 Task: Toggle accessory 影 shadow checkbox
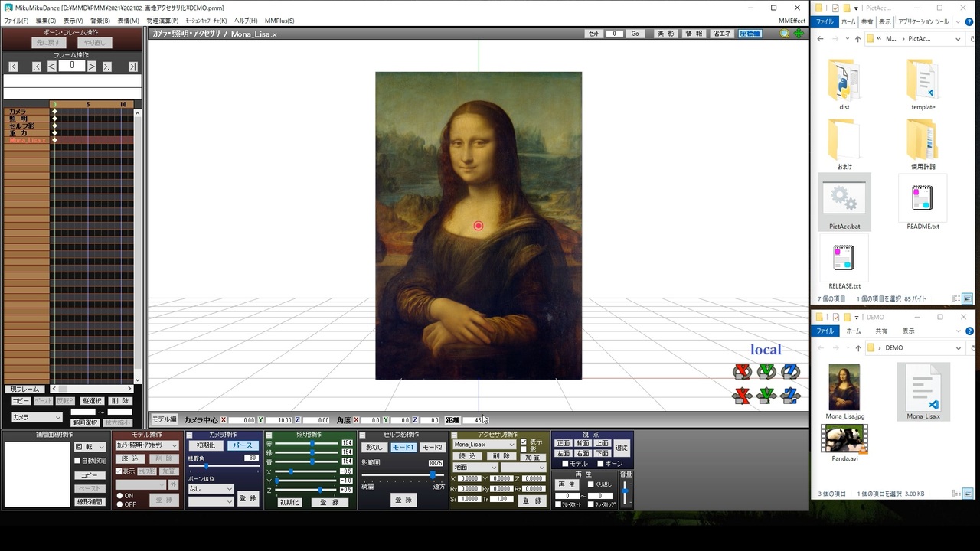pos(524,449)
